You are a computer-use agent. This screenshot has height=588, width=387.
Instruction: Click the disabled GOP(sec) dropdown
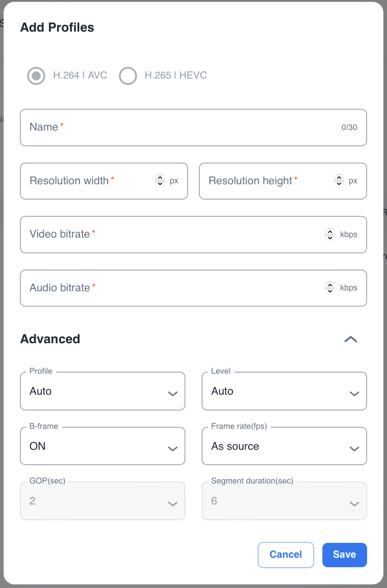click(x=103, y=501)
